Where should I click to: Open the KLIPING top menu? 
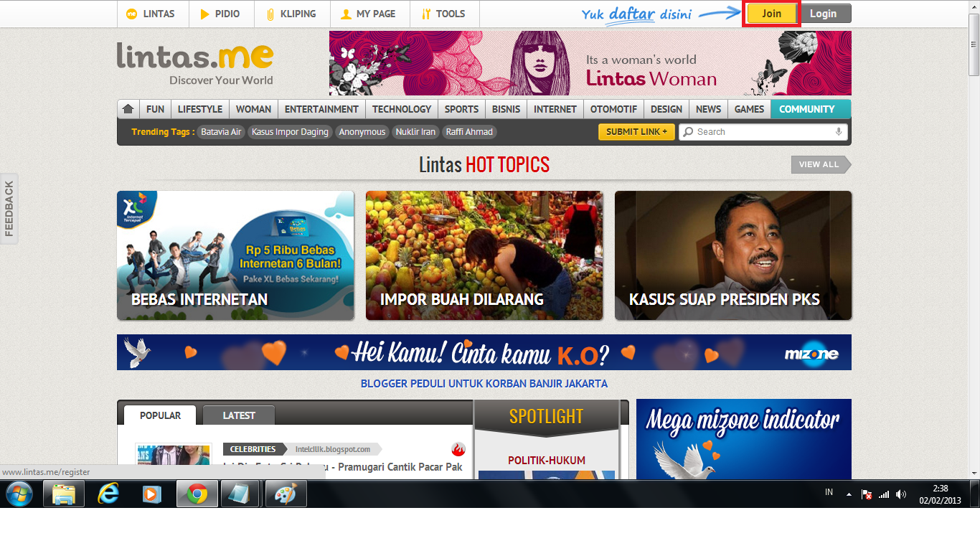(x=290, y=14)
